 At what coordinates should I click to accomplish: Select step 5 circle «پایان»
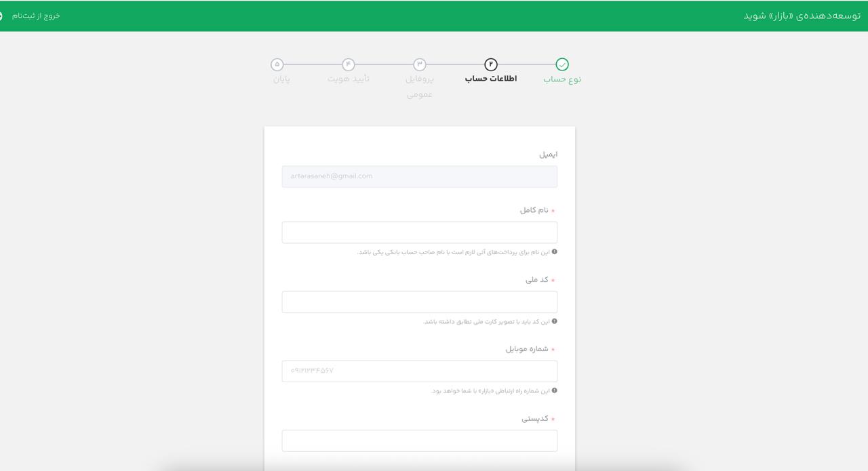(277, 64)
